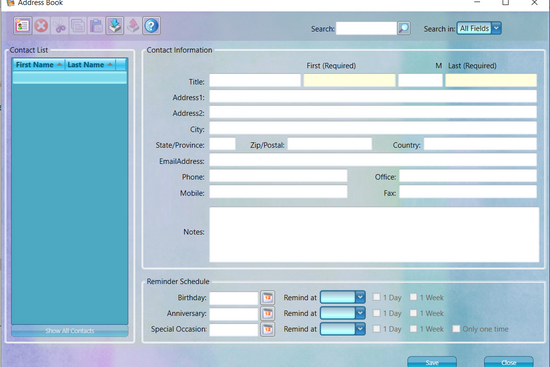
Task: Open the Search in All Fields dropdown
Action: pos(479,28)
